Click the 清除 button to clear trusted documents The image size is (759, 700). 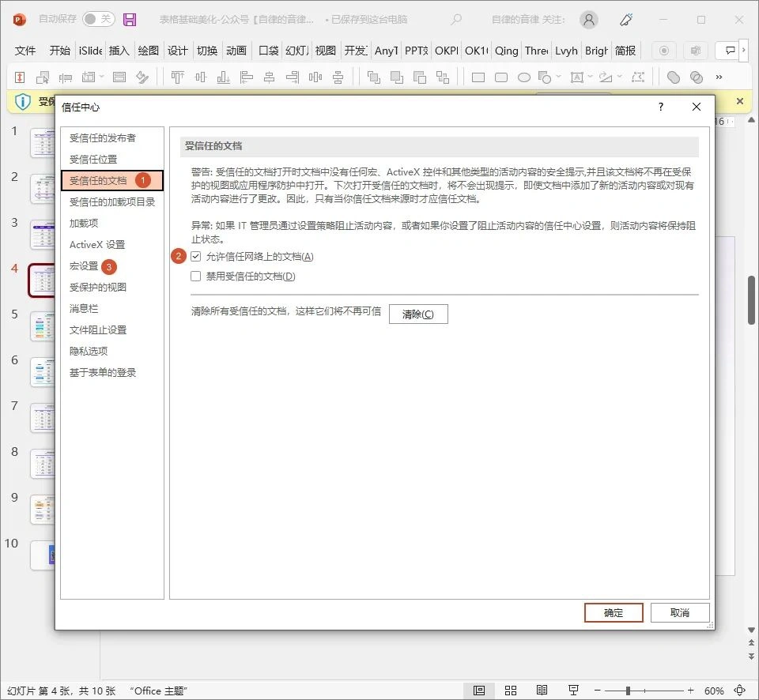pos(418,314)
